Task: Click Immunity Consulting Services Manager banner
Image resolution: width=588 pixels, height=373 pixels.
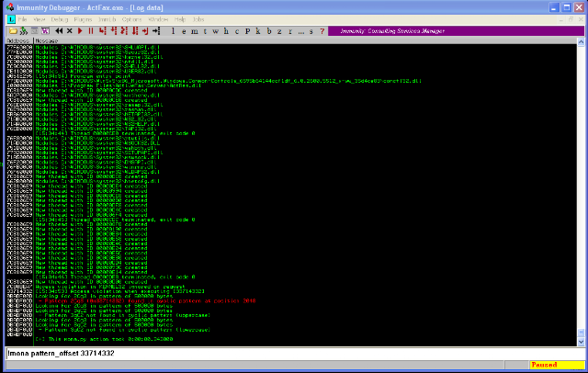Action: 457,31
